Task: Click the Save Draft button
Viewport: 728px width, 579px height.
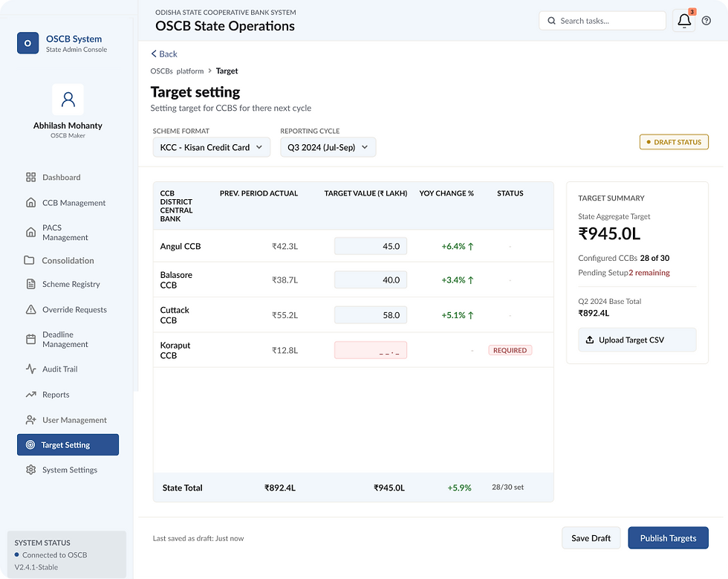Action: [x=591, y=538]
